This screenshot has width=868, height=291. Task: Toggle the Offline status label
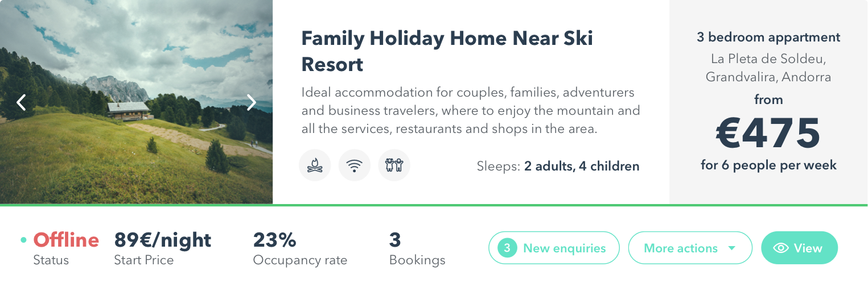point(66,240)
